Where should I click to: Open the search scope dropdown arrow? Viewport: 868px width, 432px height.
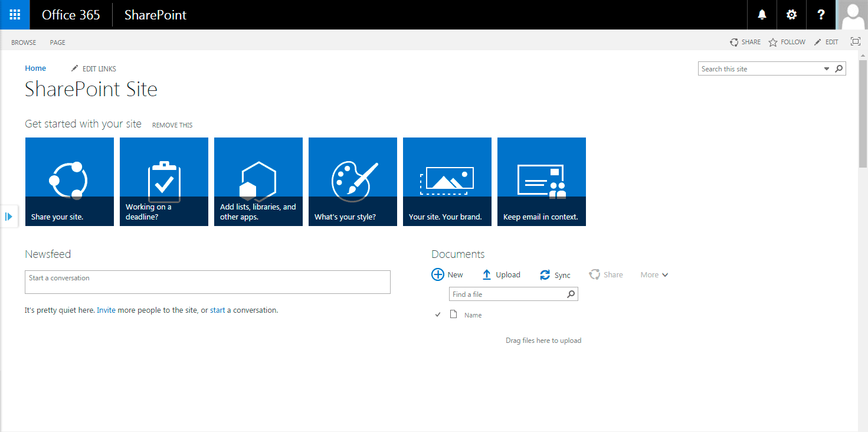[x=827, y=69]
